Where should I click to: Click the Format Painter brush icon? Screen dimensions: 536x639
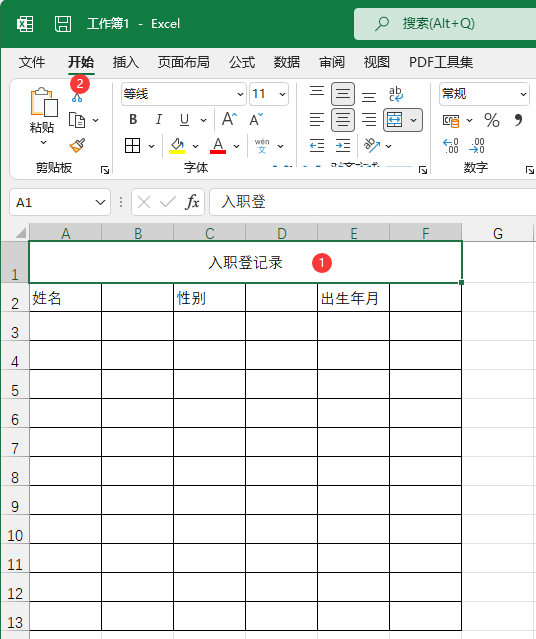click(77, 145)
